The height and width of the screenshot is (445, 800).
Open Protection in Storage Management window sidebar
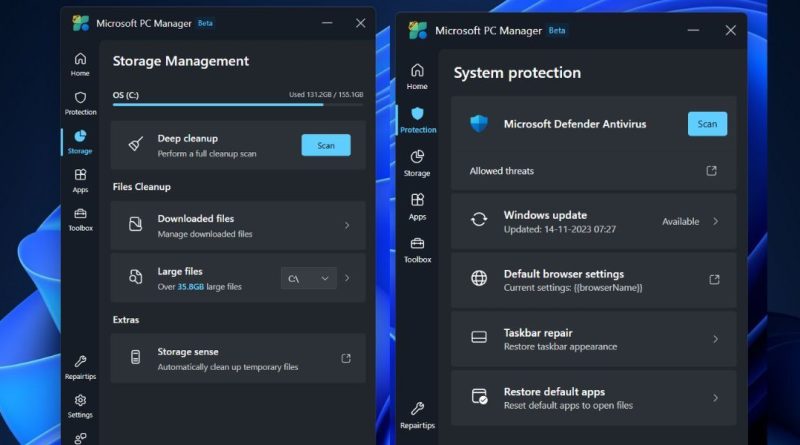(80, 103)
